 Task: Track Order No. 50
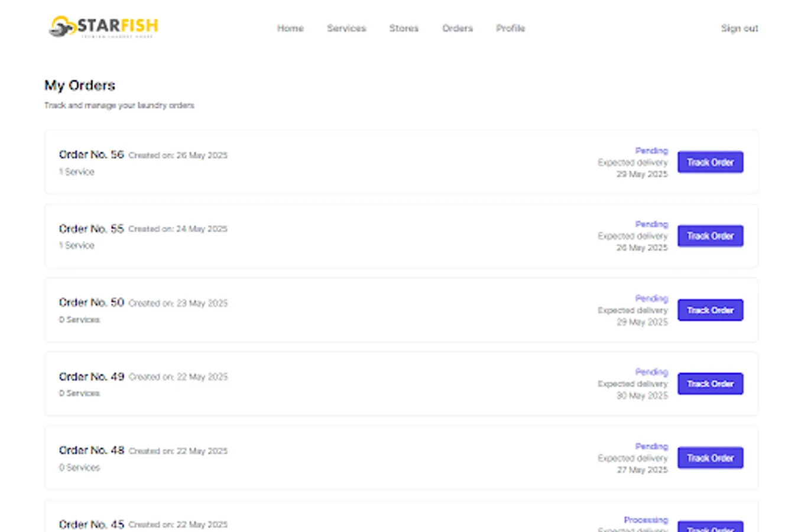click(710, 310)
